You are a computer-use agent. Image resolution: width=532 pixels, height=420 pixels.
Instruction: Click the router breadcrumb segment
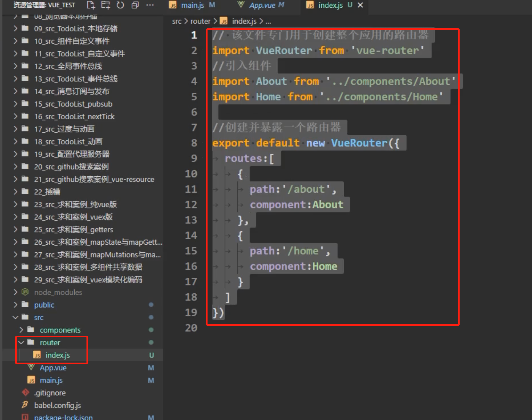pyautogui.click(x=200, y=21)
